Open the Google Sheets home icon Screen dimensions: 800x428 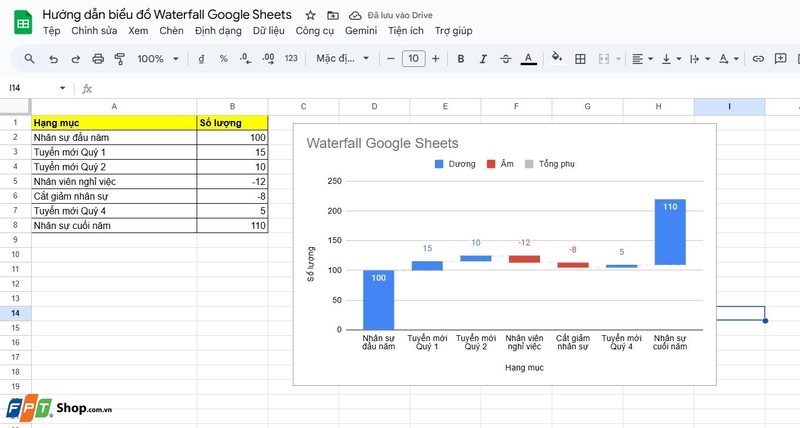click(23, 23)
